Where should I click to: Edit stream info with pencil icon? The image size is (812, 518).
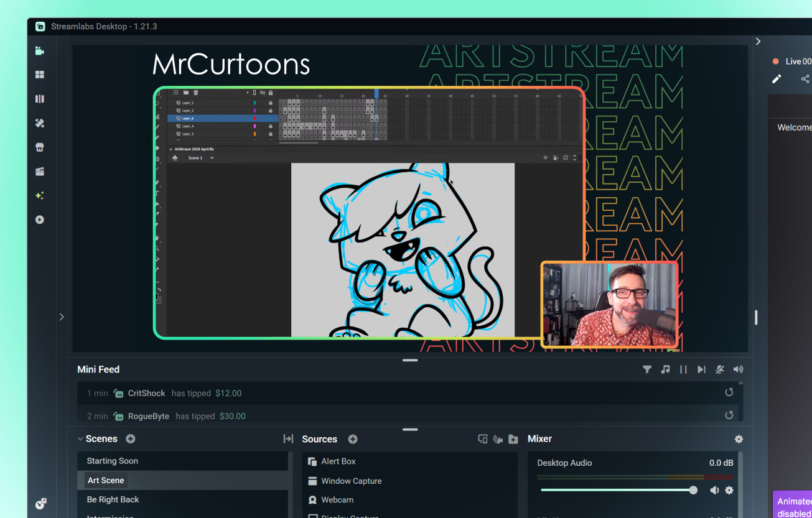coord(777,79)
